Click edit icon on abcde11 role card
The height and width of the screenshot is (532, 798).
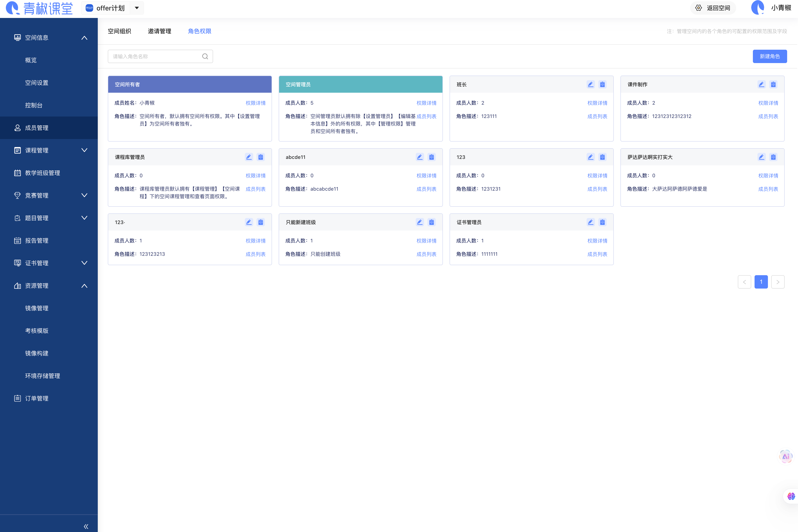click(419, 157)
